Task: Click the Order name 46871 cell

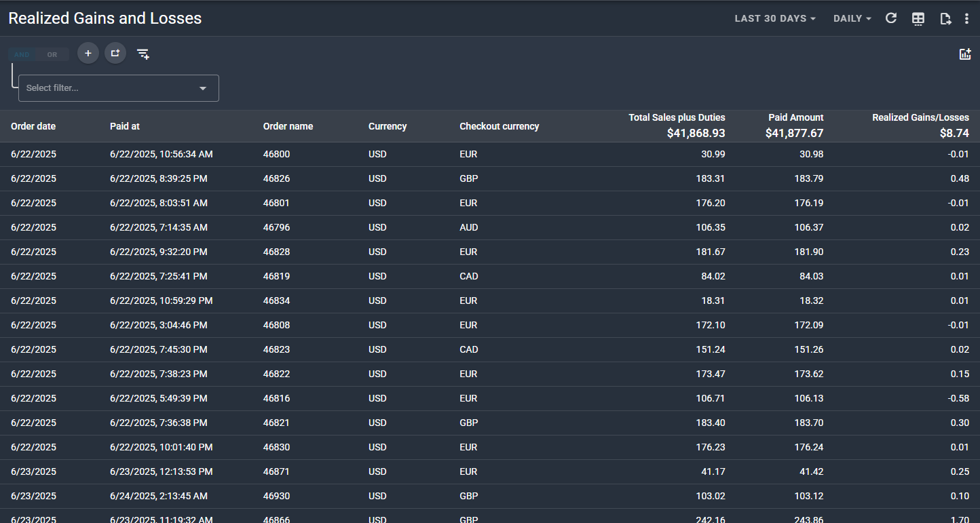Action: point(276,471)
